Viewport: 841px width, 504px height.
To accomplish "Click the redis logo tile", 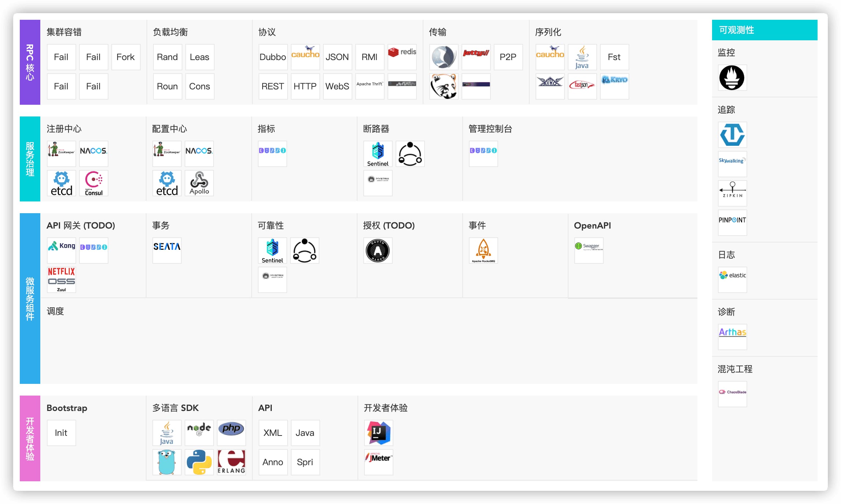I will pos(402,57).
